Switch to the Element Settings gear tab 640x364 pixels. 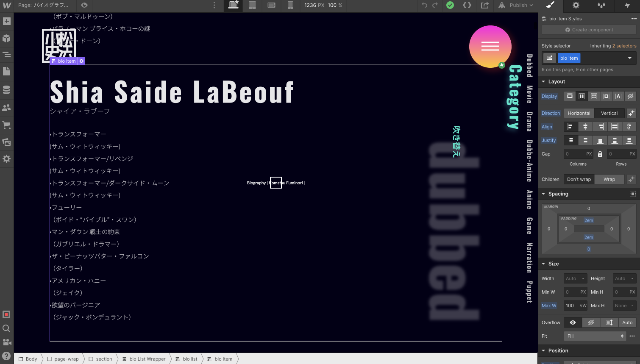pyautogui.click(x=576, y=6)
